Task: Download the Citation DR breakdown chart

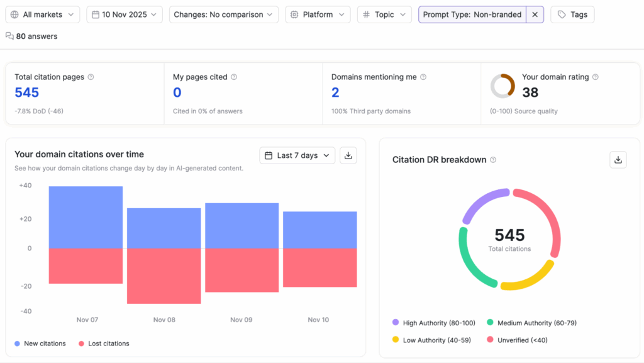Action: click(x=618, y=160)
